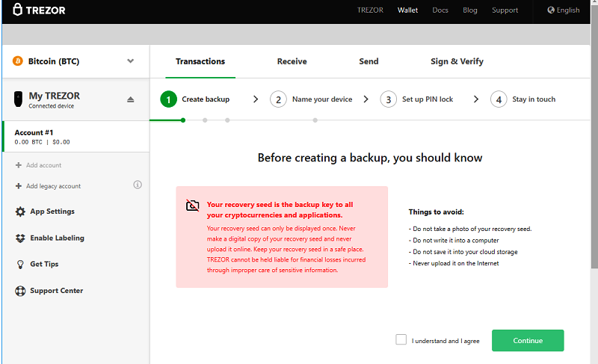Click the second progress dot
Screen dimensions: 598x364
(205, 120)
